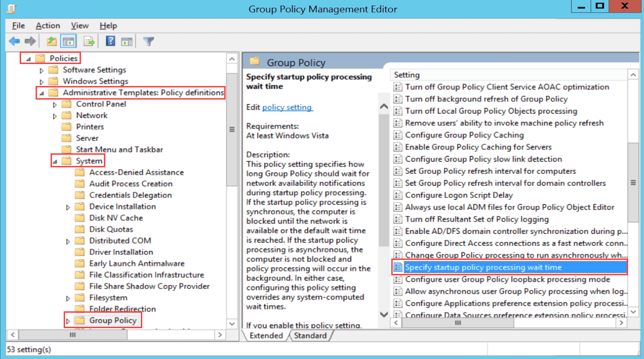Select Configure Logon Script Delay setting
This screenshot has width=644, height=359.
click(459, 195)
